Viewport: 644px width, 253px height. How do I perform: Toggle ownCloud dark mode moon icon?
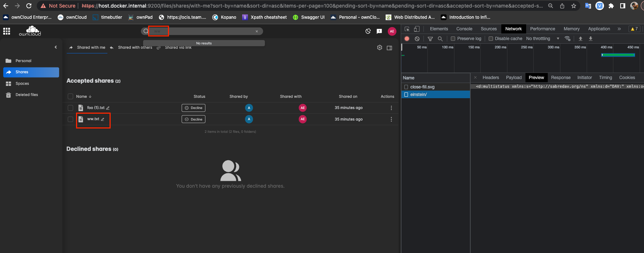click(x=368, y=31)
